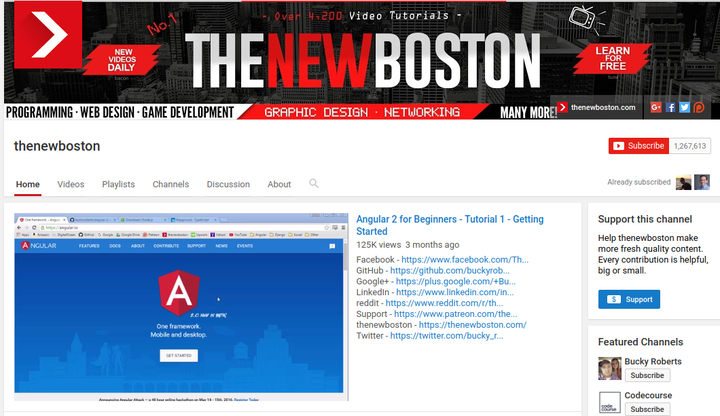Open the Google+ icon in banner

pyautogui.click(x=656, y=107)
